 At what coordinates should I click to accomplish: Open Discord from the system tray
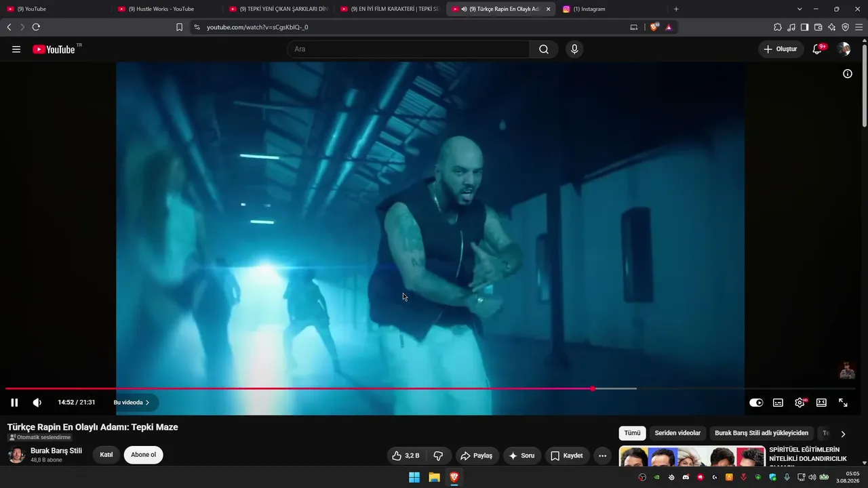686,477
